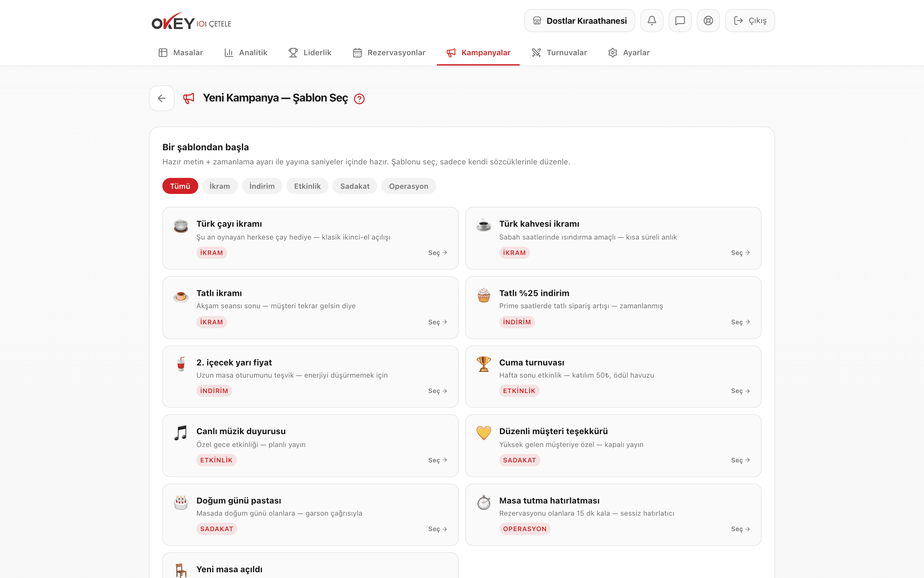The width and height of the screenshot is (924, 578).
Task: Click İKRAM tag on Tatlı ikramı card
Action: coord(211,322)
